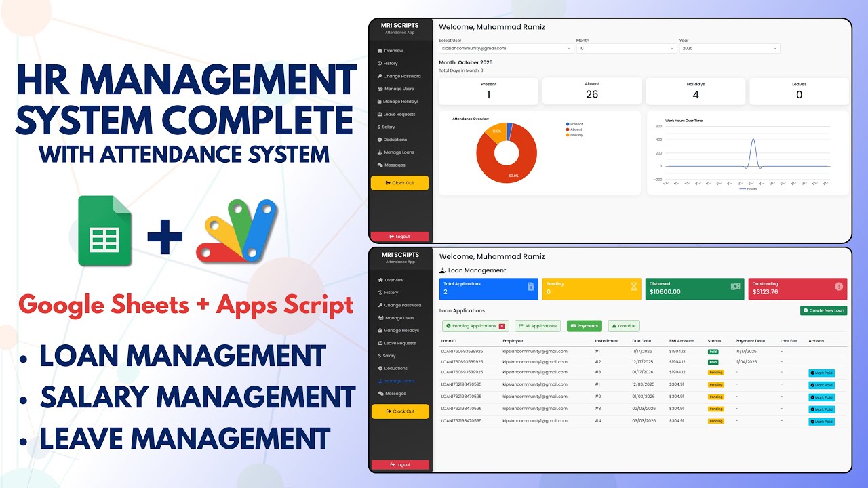
Task: Click the Hours legend under line chart
Action: (747, 188)
